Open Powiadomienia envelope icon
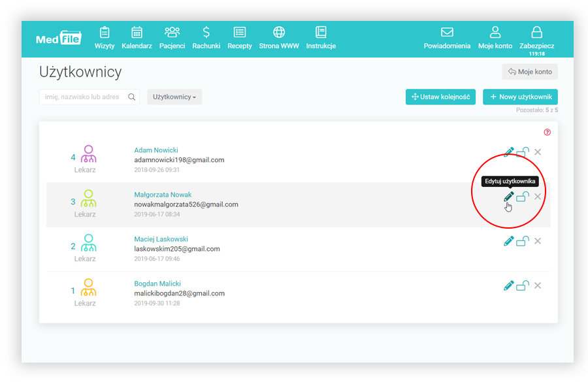The height and width of the screenshot is (392, 588). click(447, 33)
